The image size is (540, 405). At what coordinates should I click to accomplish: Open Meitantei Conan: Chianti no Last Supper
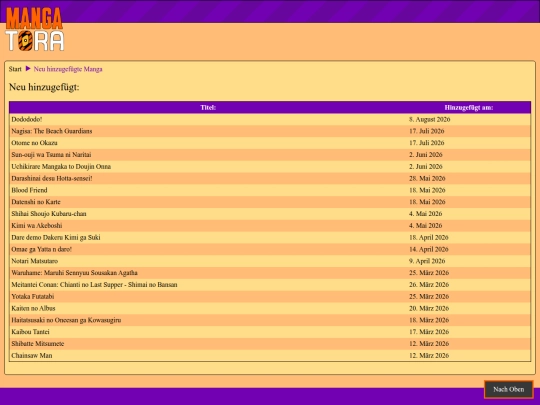94,285
